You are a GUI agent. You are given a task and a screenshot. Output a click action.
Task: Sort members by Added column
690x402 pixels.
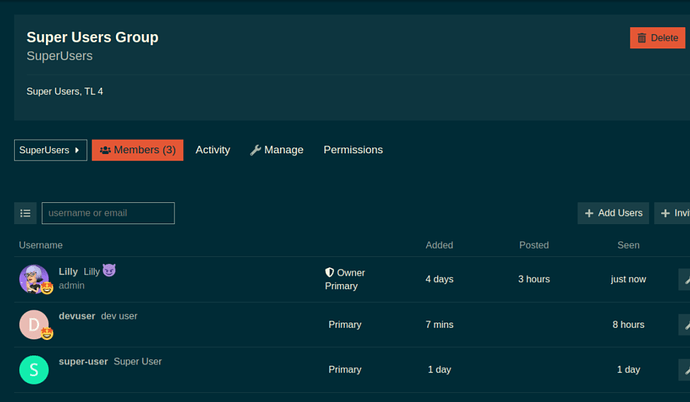tap(439, 245)
